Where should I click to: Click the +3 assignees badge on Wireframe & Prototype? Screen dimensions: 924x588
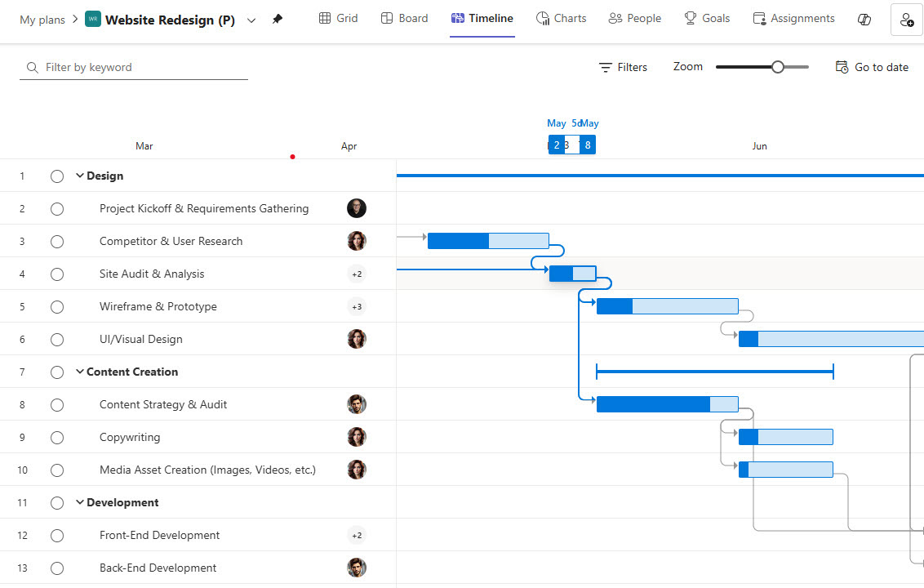(x=357, y=307)
